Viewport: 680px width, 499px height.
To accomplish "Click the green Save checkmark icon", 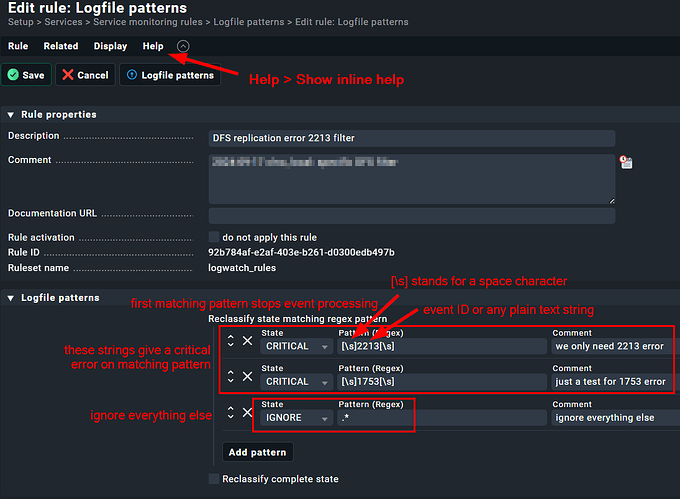I will click(x=12, y=75).
